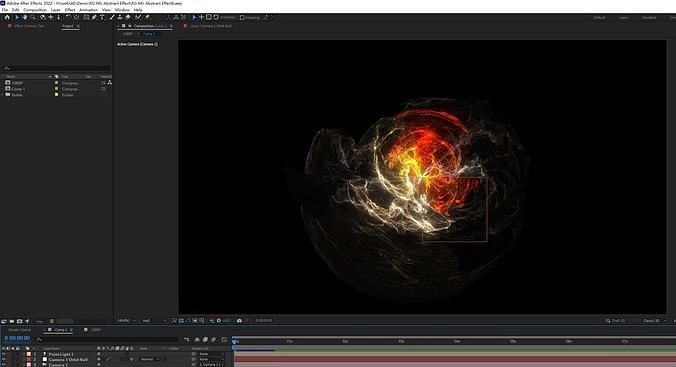This screenshot has width=676, height=367.
Task: Open the viewer magnification dropdown
Action: (x=126, y=320)
